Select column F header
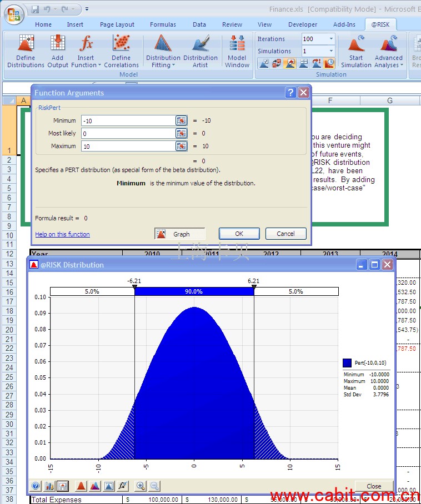 pos(330,100)
